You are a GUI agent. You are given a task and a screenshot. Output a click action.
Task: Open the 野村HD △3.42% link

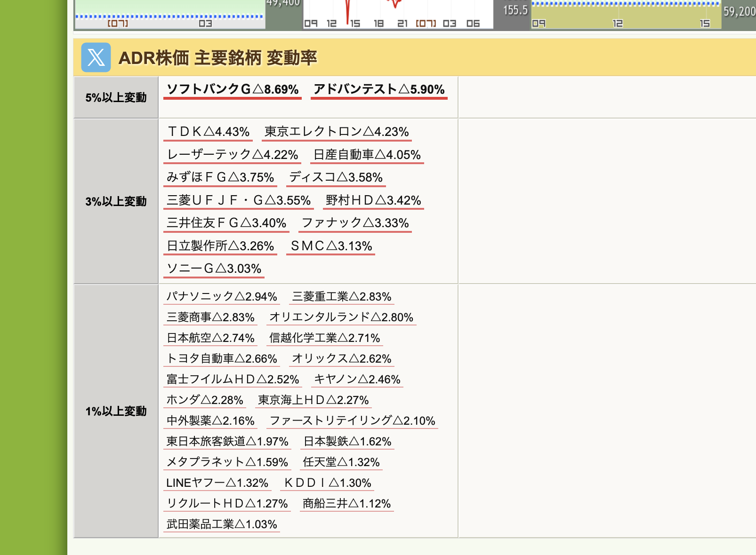click(373, 200)
